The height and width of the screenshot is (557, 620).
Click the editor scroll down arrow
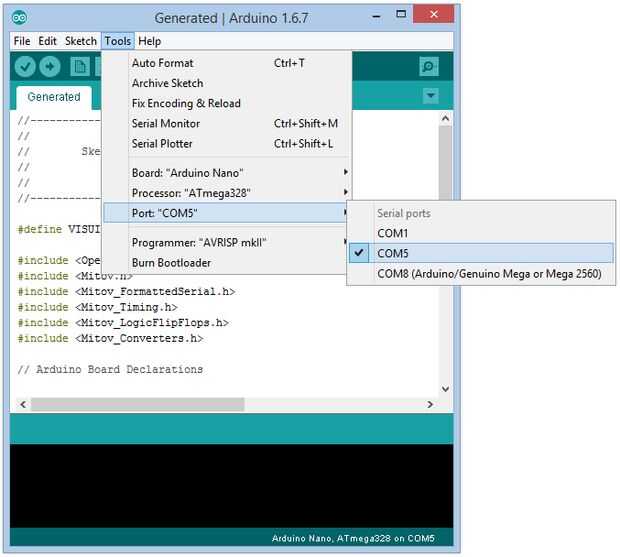(x=445, y=389)
